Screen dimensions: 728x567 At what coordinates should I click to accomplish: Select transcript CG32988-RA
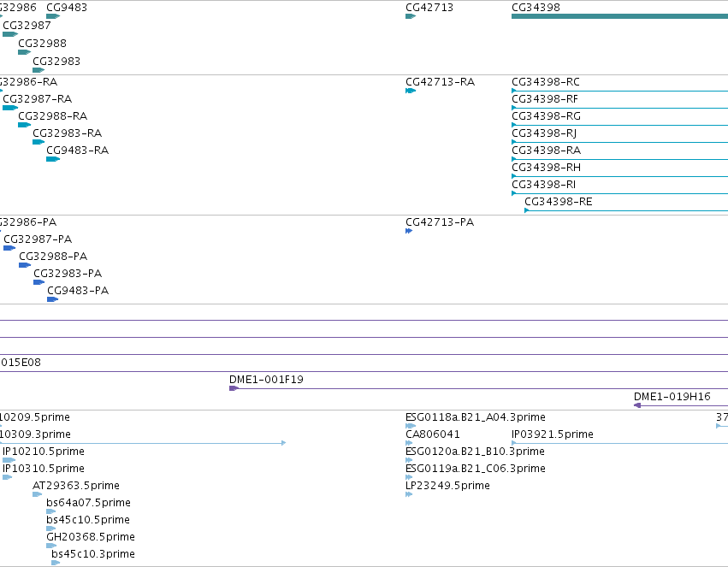point(24,125)
